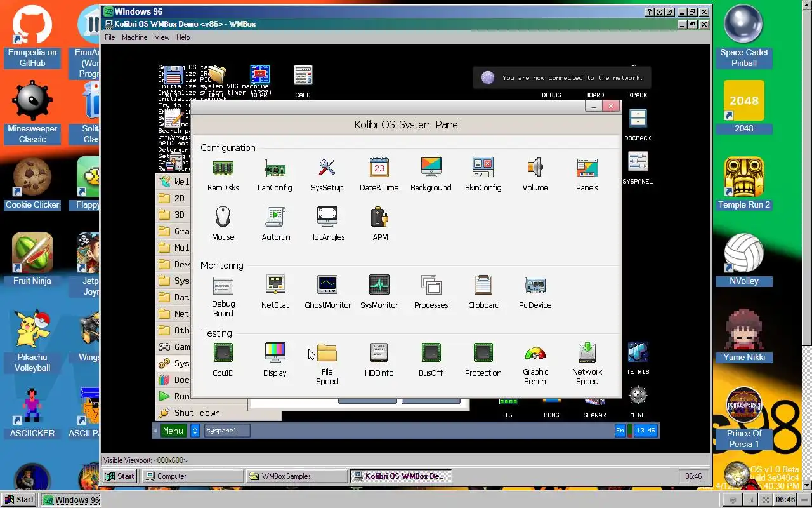
Task: Open the Machine menu in WMBox
Action: (x=134, y=37)
